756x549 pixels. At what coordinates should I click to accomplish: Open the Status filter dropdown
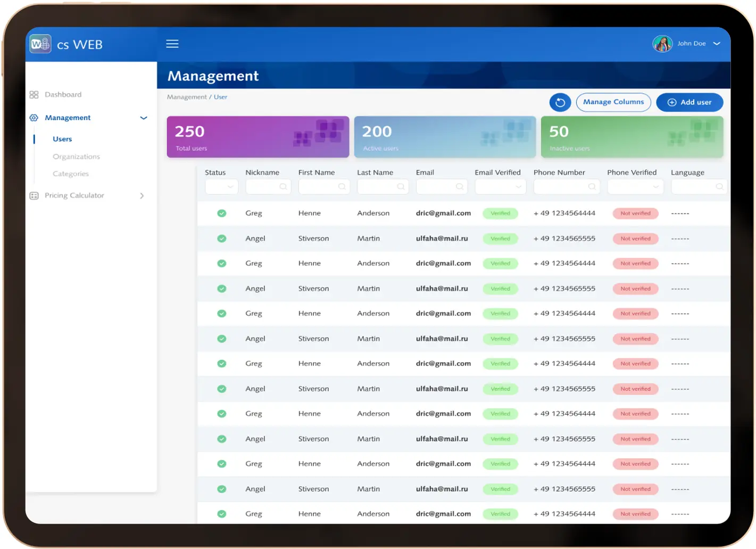point(222,186)
